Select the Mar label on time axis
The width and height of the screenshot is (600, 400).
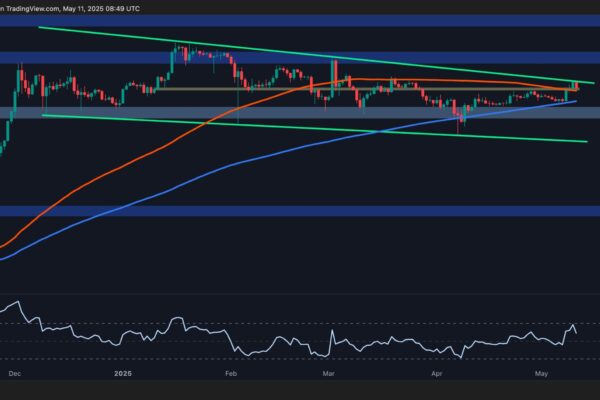point(329,374)
